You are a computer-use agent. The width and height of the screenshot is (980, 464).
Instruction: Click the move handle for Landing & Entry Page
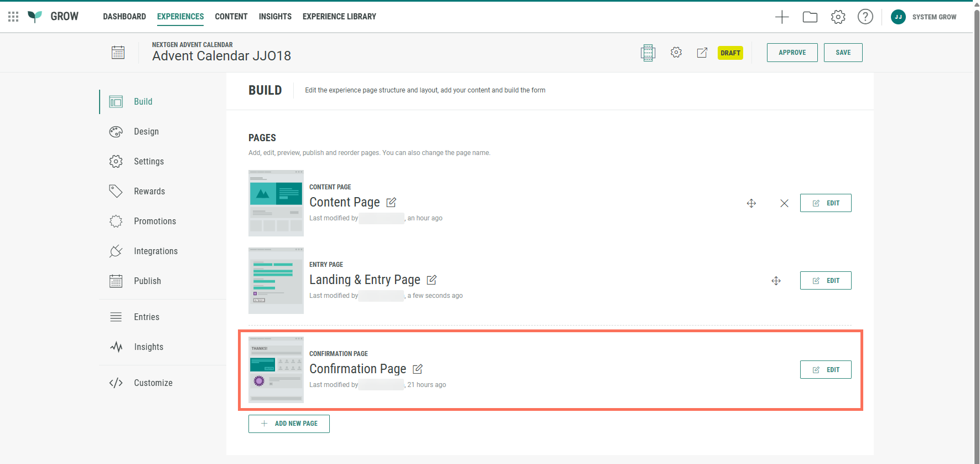point(776,281)
